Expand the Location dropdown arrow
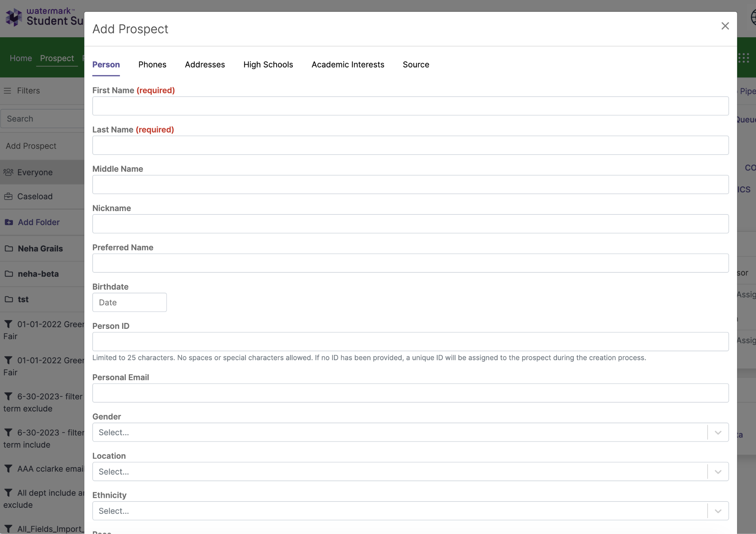756x534 pixels. tap(718, 472)
